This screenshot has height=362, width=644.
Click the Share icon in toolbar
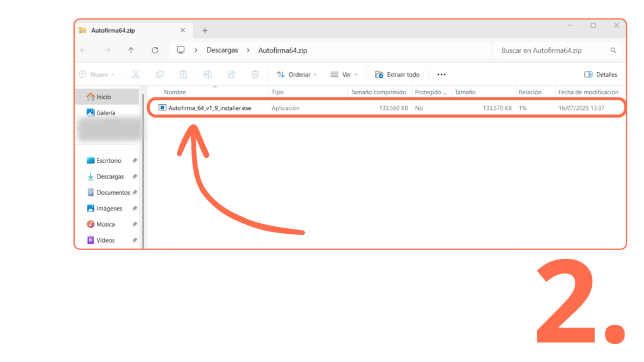point(231,74)
